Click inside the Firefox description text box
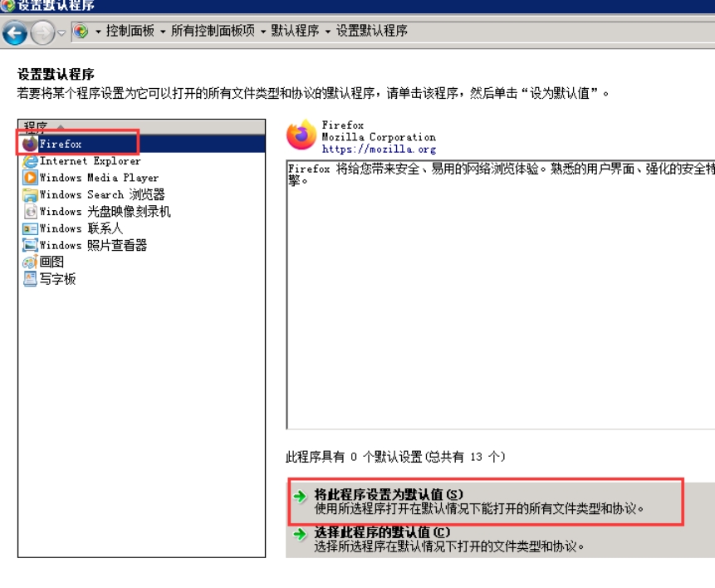Viewport: 715px width, 588px height. 501,294
